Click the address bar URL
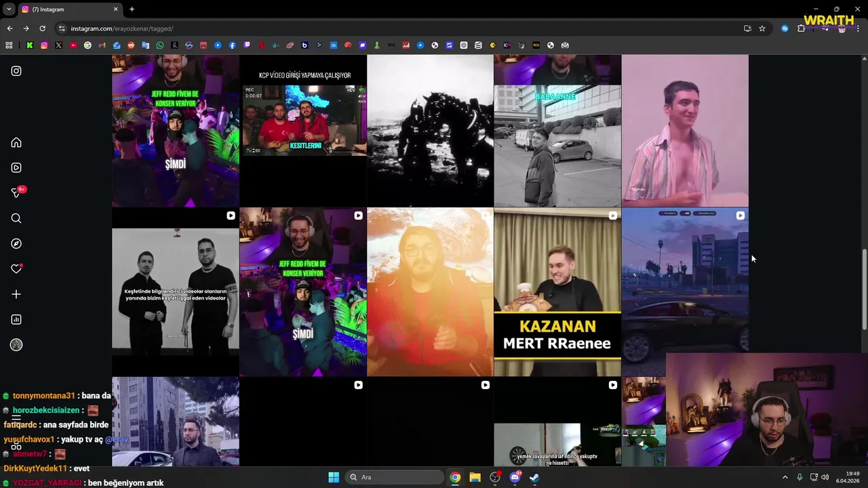 pos(122,28)
